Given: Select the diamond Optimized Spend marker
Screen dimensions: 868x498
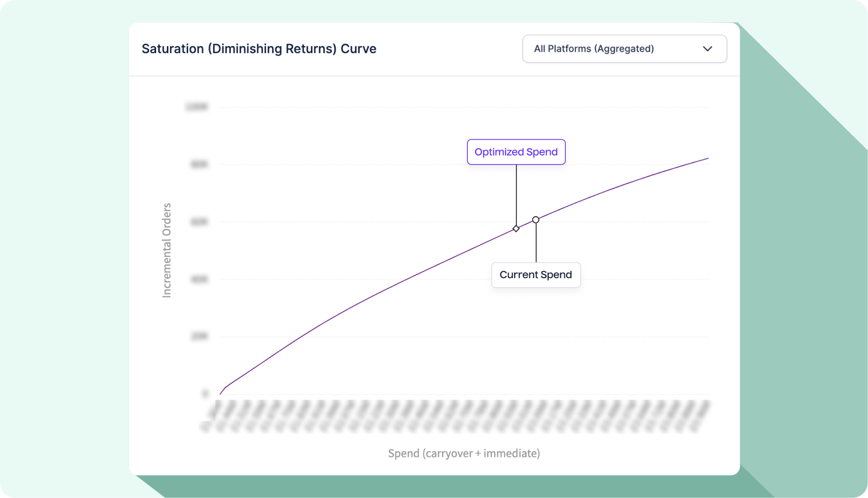Looking at the screenshot, I should pyautogui.click(x=516, y=228).
